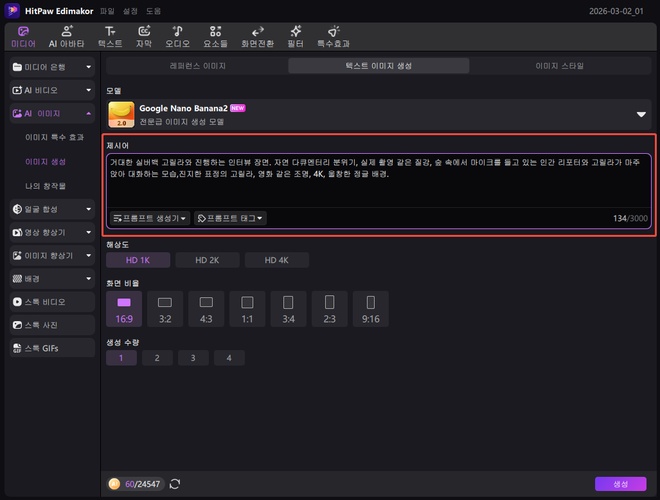Select the 1:1 aspect ratio

click(247, 309)
